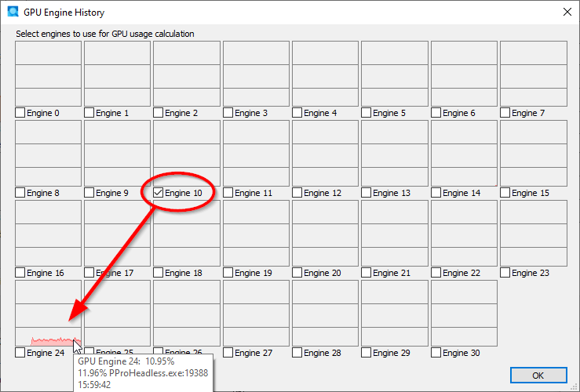Click the graph above Engine 27
Image resolution: width=580 pixels, height=392 pixels.
[256, 314]
